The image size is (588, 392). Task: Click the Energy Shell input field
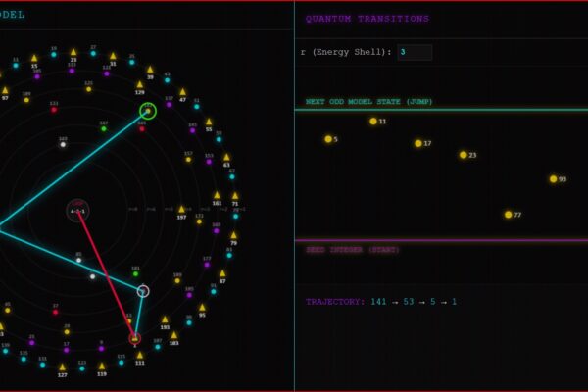415,52
